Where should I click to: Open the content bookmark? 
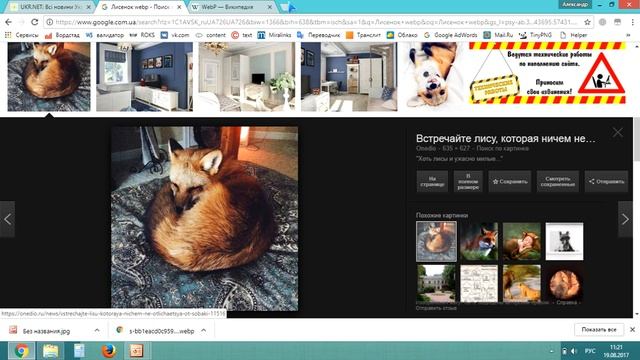[x=210, y=35]
